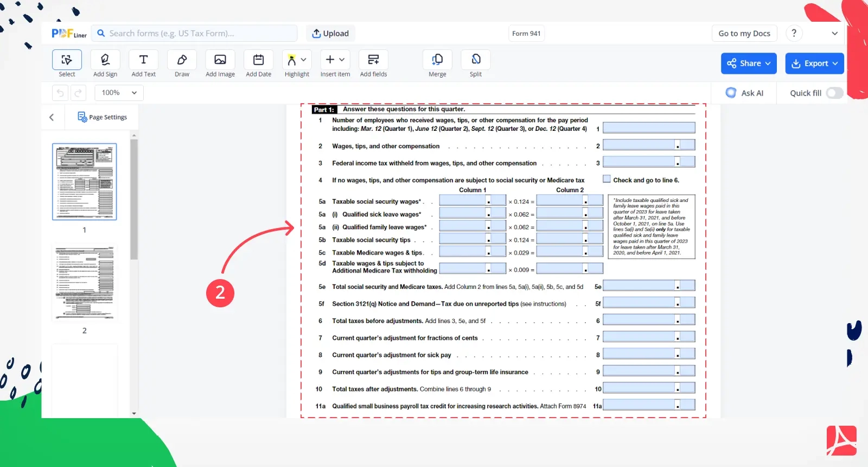Activate the Highlight tool
The width and height of the screenshot is (868, 467).
click(292, 60)
